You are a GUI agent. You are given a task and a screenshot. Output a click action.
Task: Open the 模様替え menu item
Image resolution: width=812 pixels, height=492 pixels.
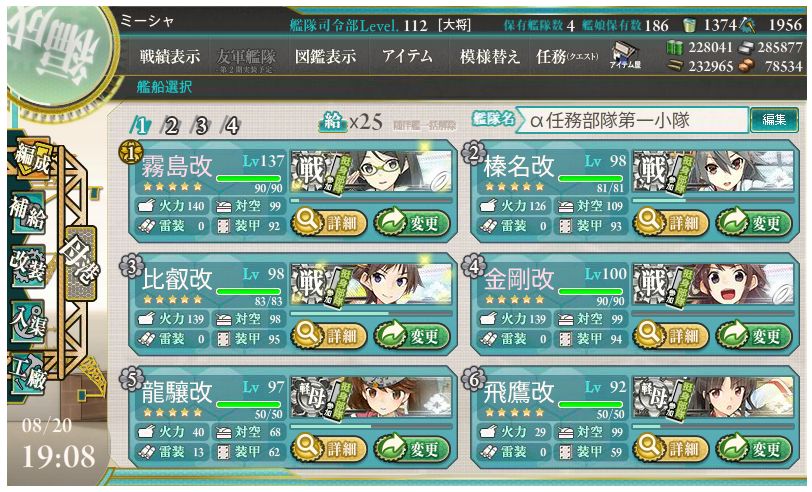[x=490, y=56]
